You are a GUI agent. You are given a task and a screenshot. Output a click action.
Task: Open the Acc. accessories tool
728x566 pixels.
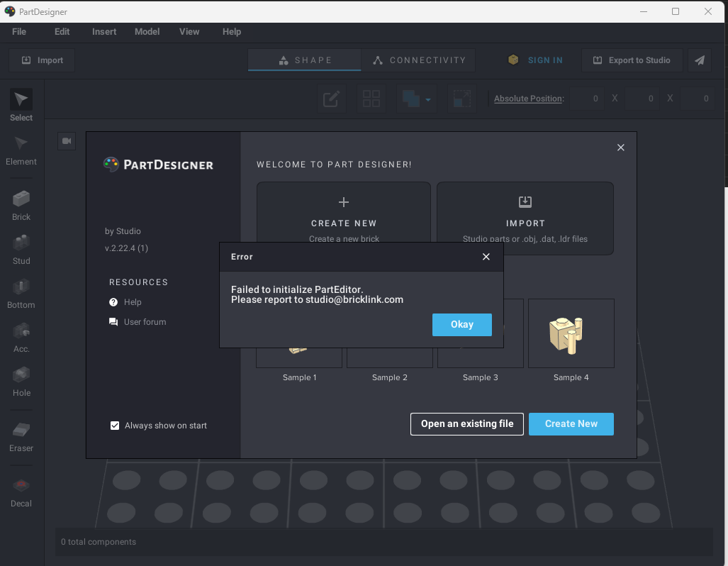pos(21,338)
